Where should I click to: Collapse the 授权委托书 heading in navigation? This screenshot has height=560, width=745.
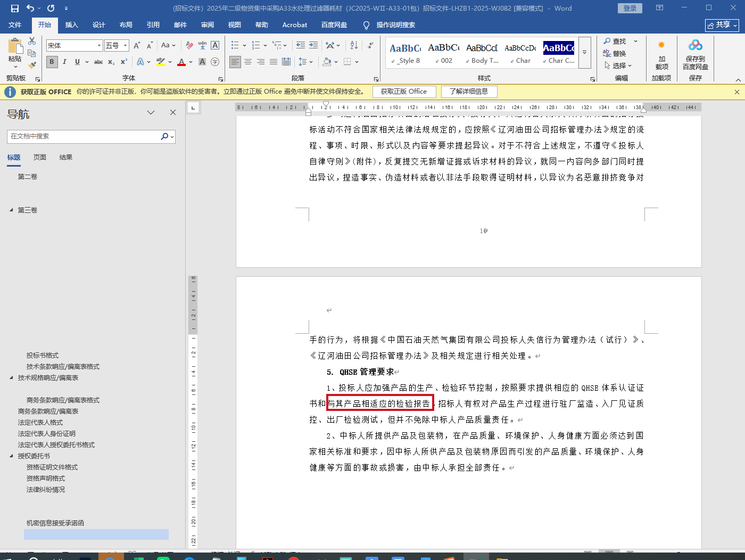coord(11,456)
